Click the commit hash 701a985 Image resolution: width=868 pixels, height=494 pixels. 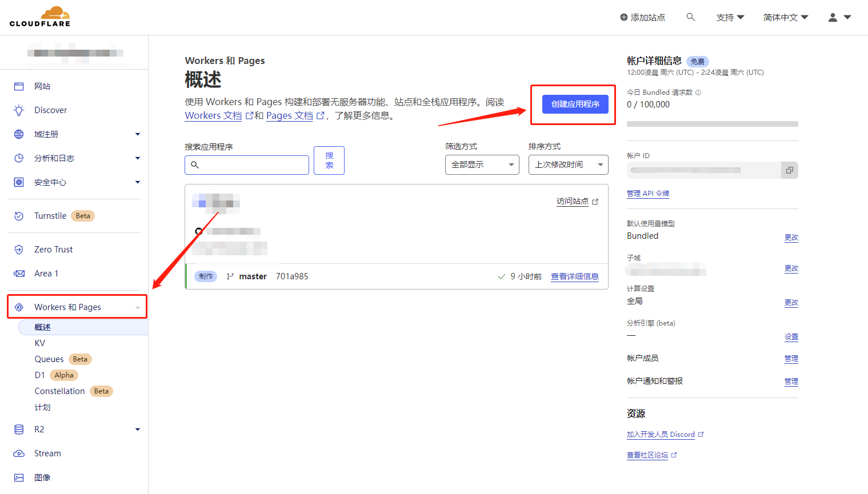[292, 276]
